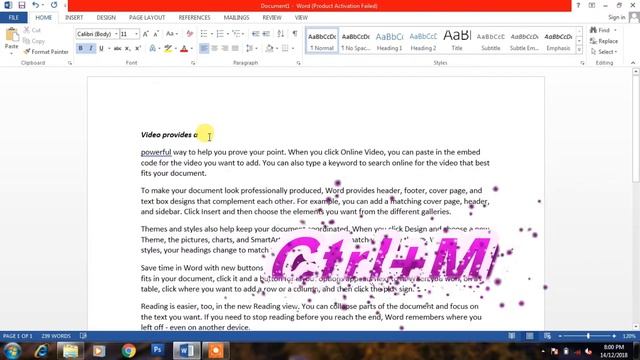Viewport: 640px width, 360px height.
Task: Open Google Chrome from the taskbar
Action: click(x=129, y=351)
